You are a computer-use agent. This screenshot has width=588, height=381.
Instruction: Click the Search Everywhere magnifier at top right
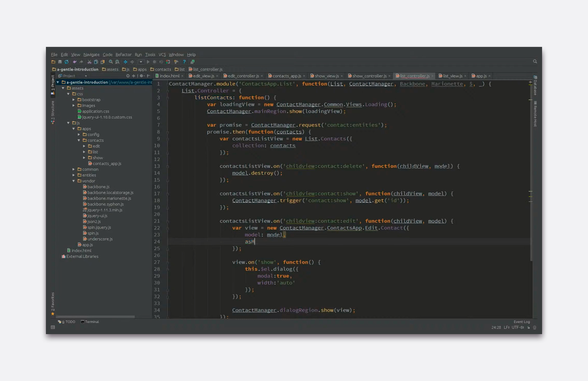click(535, 62)
